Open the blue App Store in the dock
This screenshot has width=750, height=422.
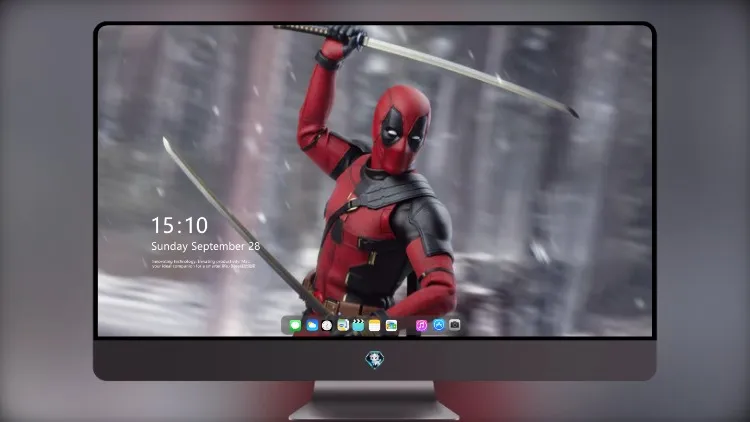(439, 325)
